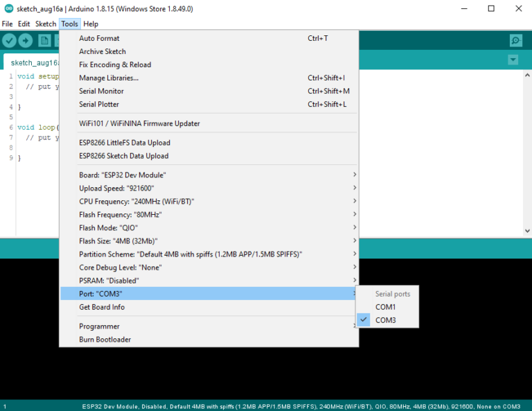The width and height of the screenshot is (532, 411).
Task: Click ESP8266 LittleFS Data Upload
Action: pos(124,143)
